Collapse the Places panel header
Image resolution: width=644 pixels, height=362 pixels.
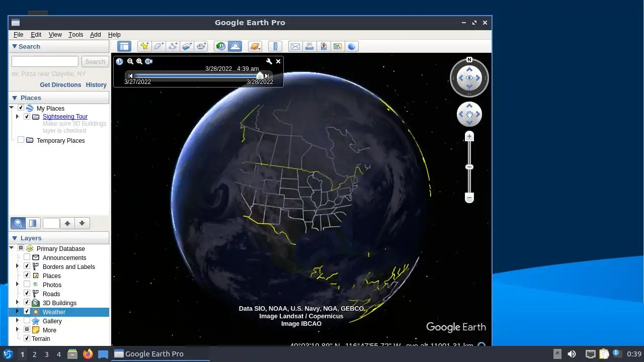pos(59,98)
